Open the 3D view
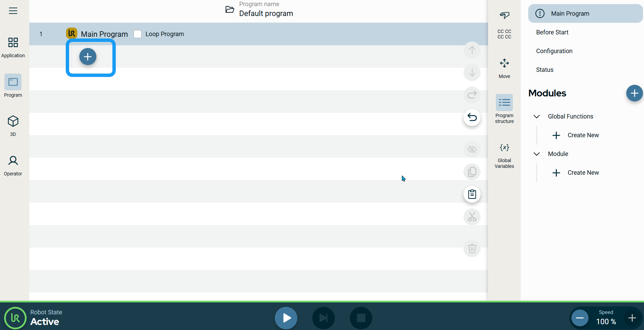Screen dimensions: 644x330 tap(13, 125)
